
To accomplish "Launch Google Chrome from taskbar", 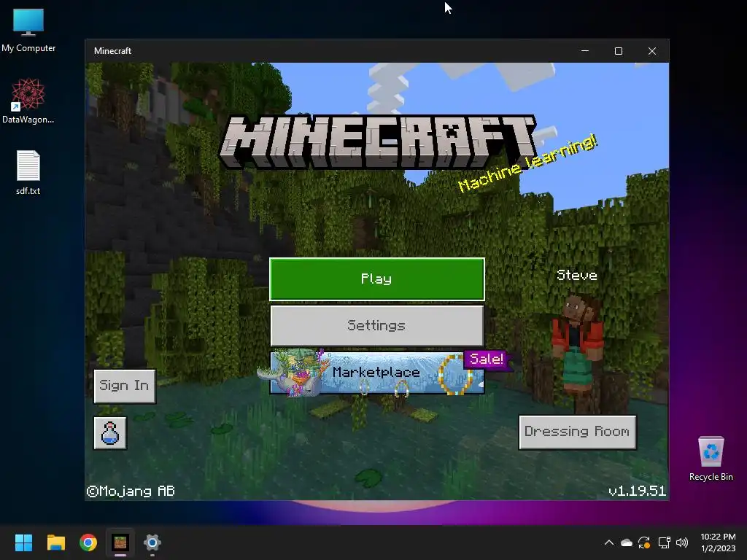I will tap(88, 542).
